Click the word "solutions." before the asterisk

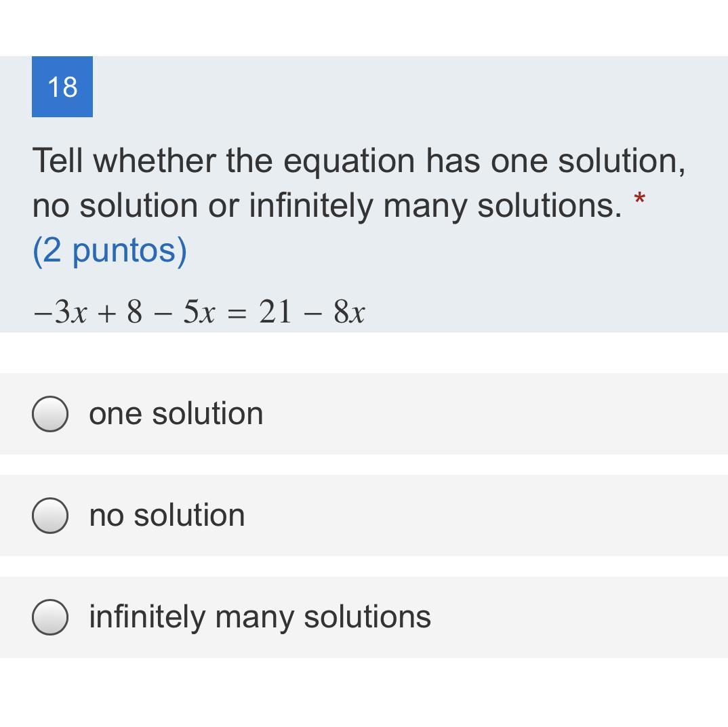[x=549, y=205]
